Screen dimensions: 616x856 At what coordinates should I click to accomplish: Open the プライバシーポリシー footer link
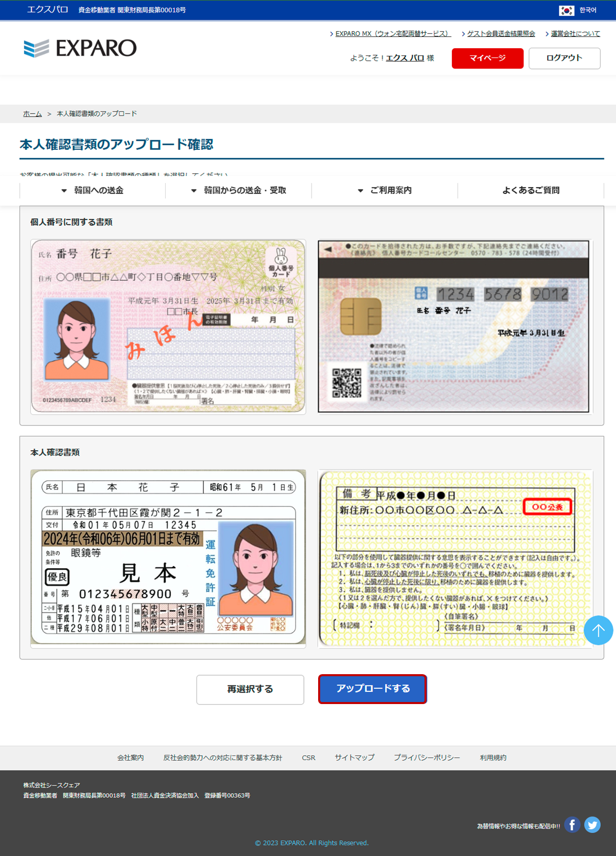point(427,758)
